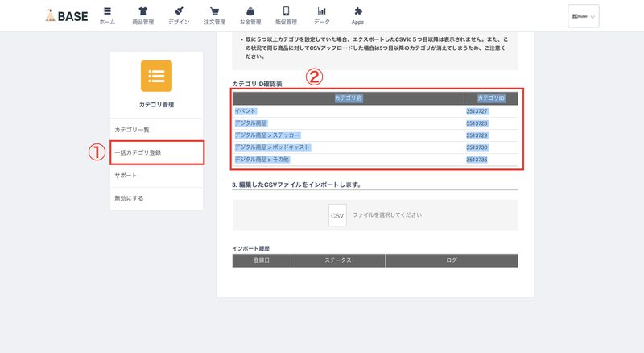Click デジタル商品 > その他 row

pos(375,160)
